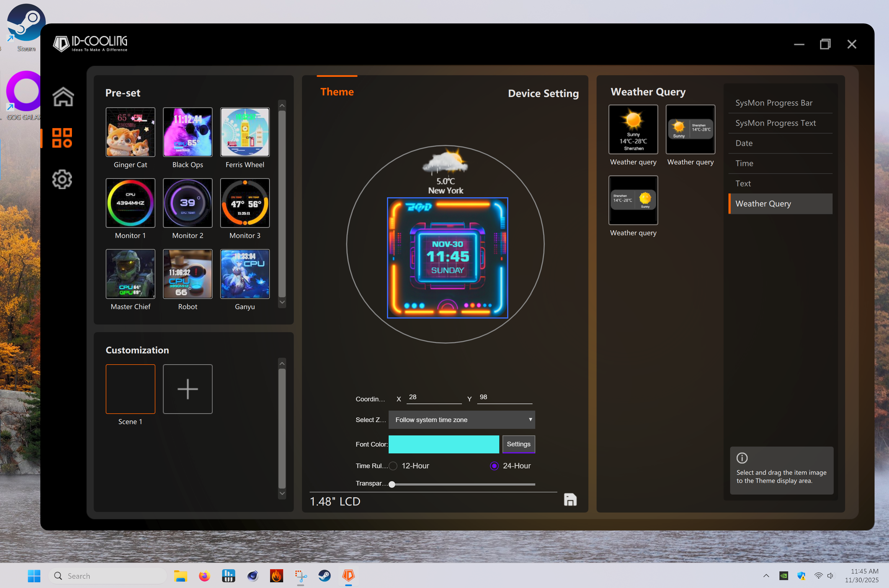Click the Transparency slider handle

392,484
